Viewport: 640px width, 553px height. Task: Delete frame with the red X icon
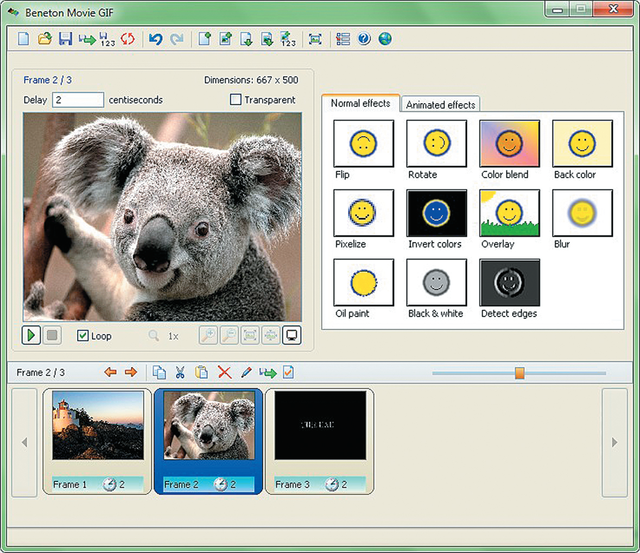(x=224, y=372)
